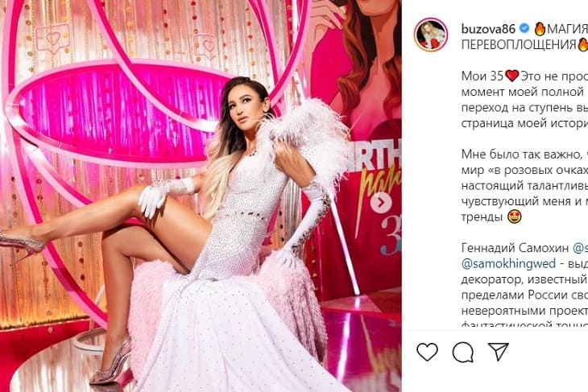Viewport: 588px width, 392px height.
Task: Click the red heart emoji after Мои 35
Action: tap(511, 76)
